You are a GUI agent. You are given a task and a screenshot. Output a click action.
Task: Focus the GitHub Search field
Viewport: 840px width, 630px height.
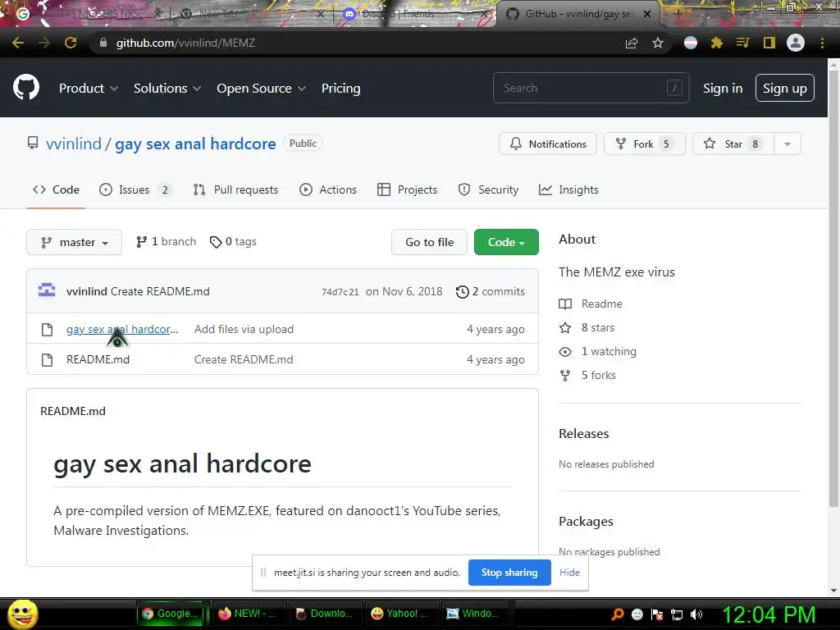[591, 88]
